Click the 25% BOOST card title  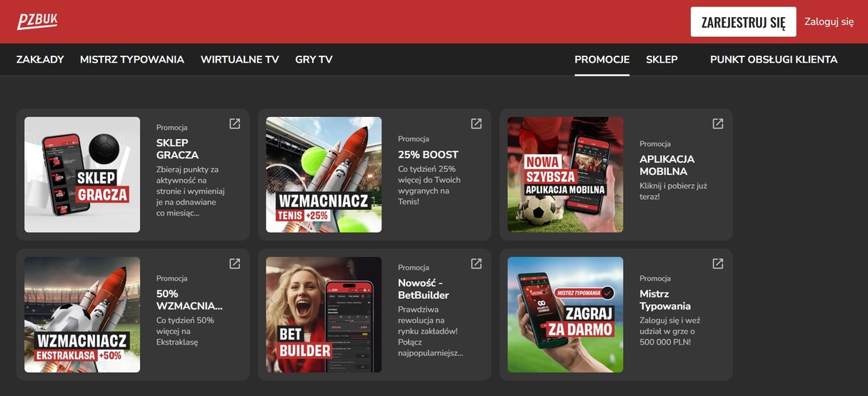pyautogui.click(x=428, y=155)
